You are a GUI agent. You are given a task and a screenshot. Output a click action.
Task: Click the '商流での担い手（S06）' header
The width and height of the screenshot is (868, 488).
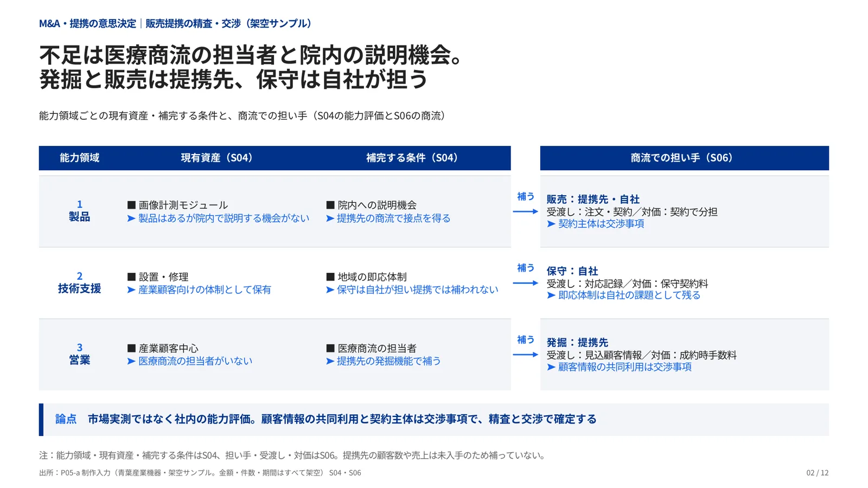[684, 158]
